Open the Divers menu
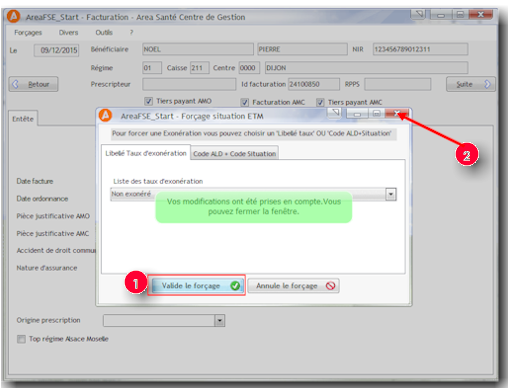508x388 pixels. tap(68, 33)
